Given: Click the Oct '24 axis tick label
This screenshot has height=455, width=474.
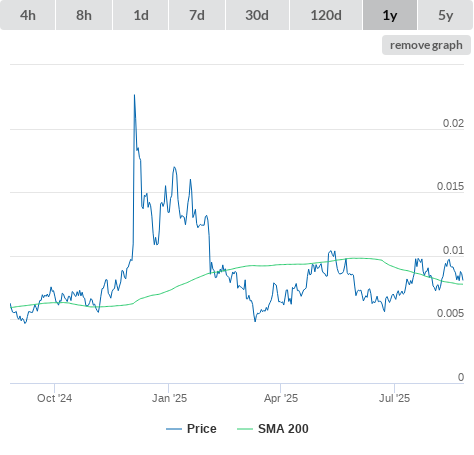Looking at the screenshot, I should click(x=54, y=398).
